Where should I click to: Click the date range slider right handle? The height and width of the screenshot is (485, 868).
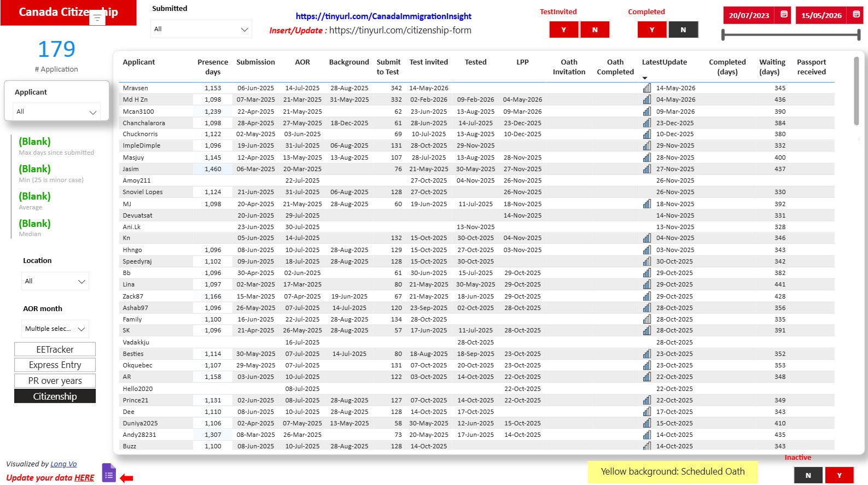coord(859,35)
